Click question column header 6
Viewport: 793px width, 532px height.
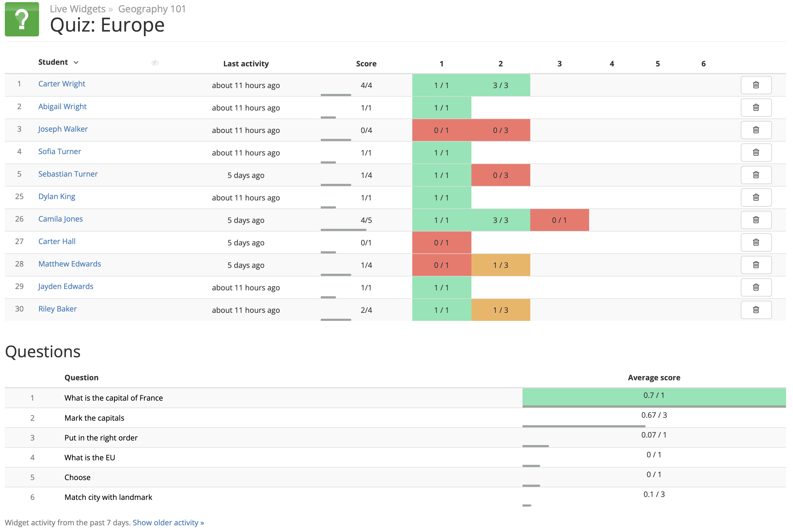pyautogui.click(x=703, y=64)
